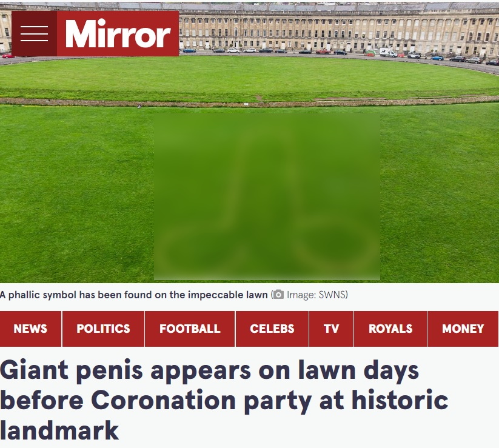
Task: Go to the NEWS section
Action: click(30, 329)
